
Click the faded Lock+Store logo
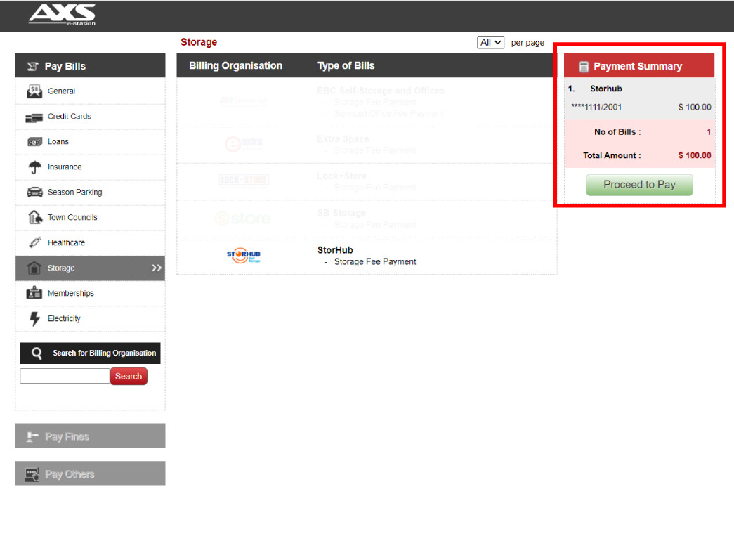(x=244, y=181)
